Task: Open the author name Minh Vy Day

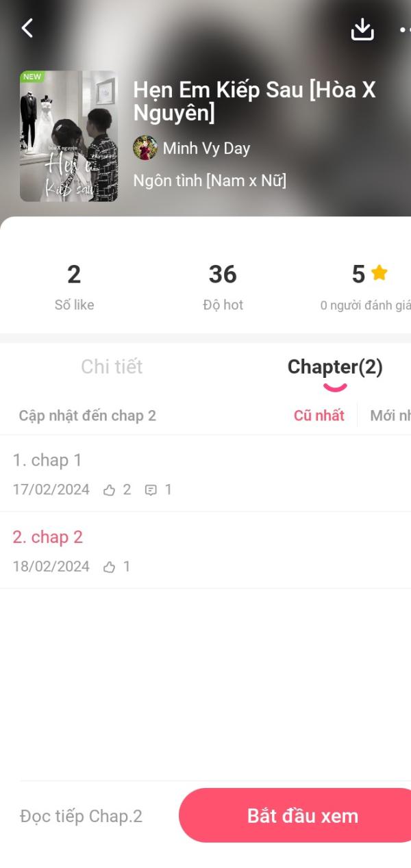Action: 206,149
